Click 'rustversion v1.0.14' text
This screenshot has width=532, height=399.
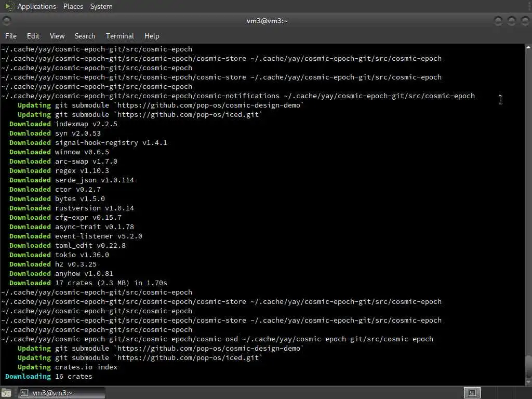tap(95, 208)
